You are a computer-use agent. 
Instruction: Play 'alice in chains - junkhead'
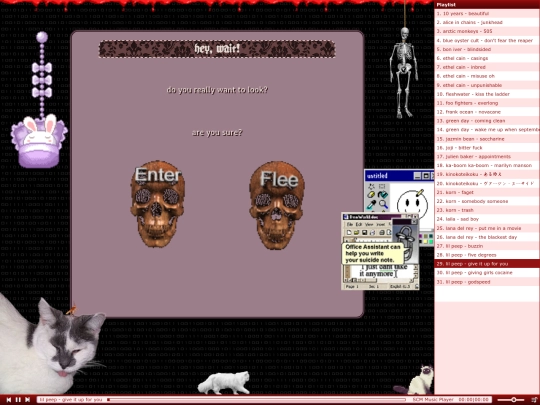click(487, 22)
